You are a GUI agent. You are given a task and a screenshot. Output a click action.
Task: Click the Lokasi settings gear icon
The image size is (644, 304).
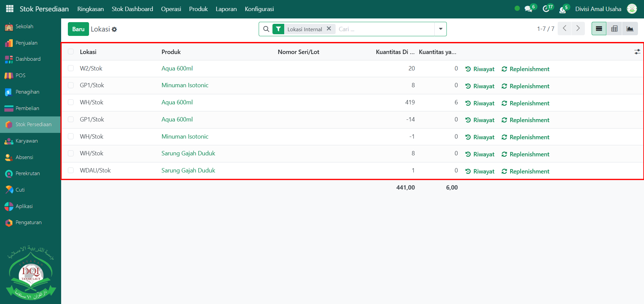click(x=115, y=30)
